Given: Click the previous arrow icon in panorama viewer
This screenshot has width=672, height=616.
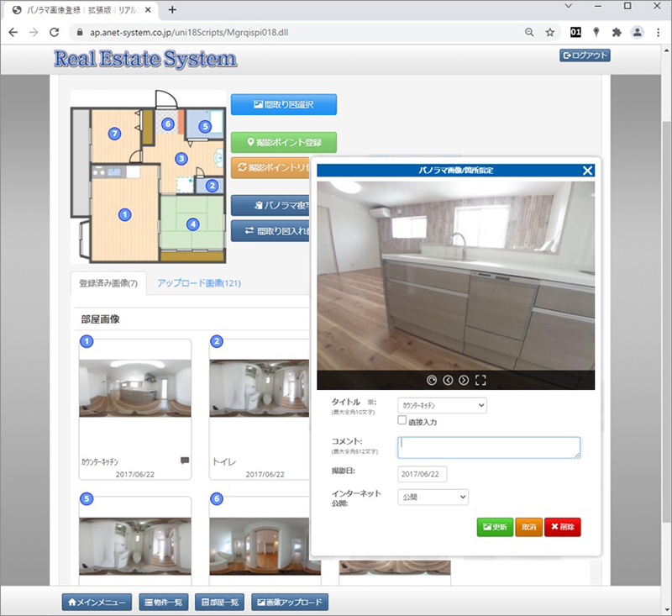Looking at the screenshot, I should 448,380.
